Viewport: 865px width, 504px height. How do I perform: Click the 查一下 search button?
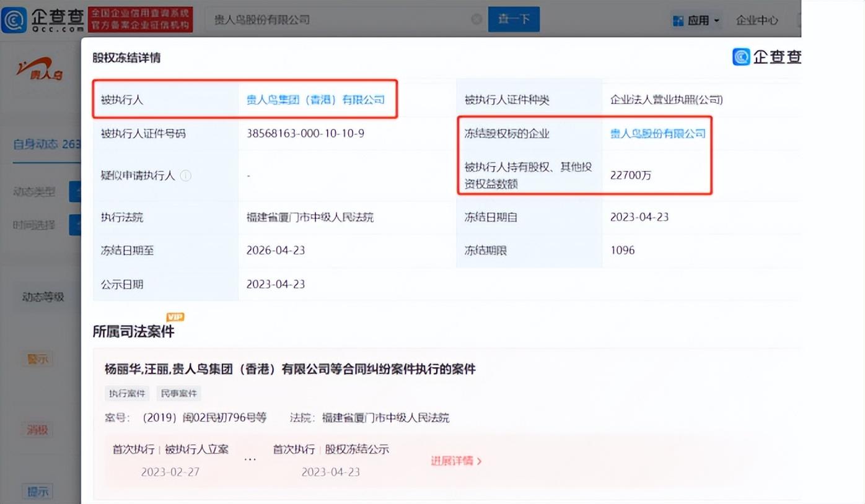pos(514,20)
